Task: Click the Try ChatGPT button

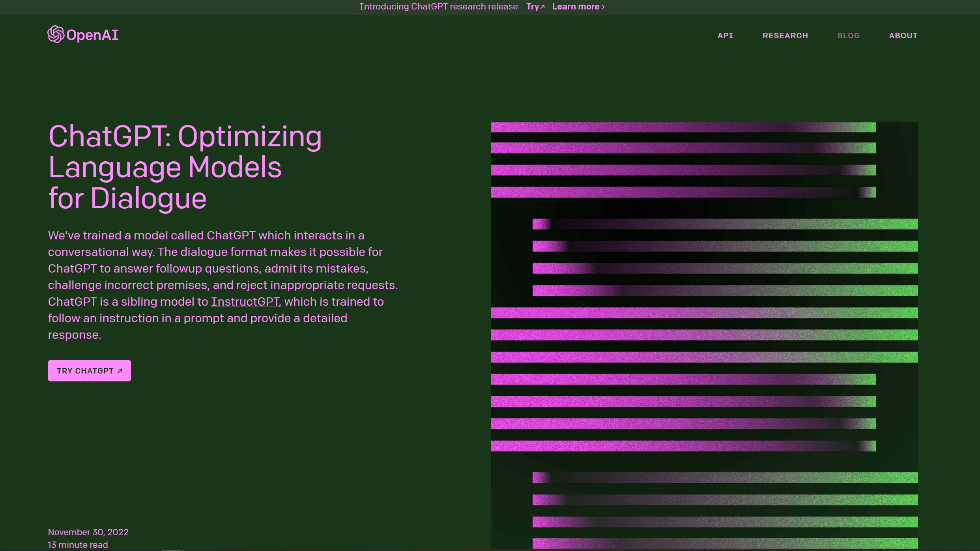Action: coord(90,371)
